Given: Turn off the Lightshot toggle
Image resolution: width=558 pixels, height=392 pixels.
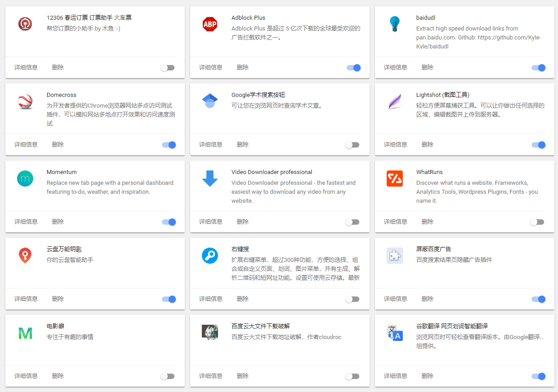Looking at the screenshot, I should (x=539, y=145).
